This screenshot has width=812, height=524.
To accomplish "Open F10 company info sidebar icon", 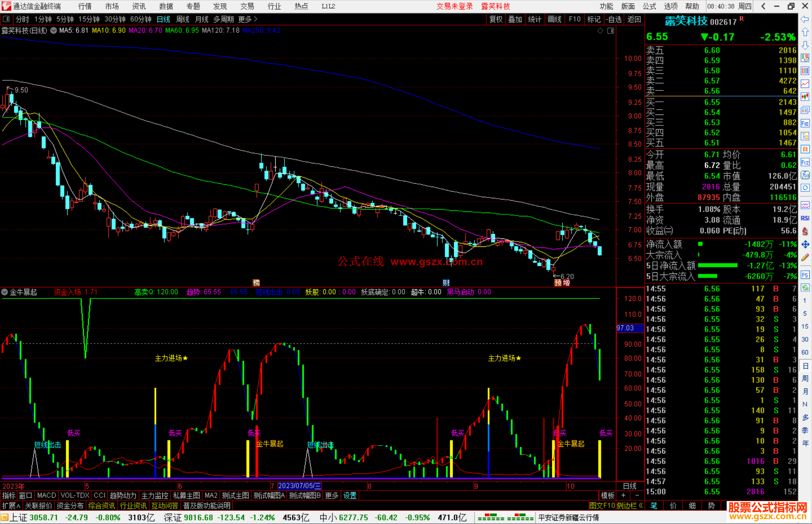I will (x=805, y=123).
